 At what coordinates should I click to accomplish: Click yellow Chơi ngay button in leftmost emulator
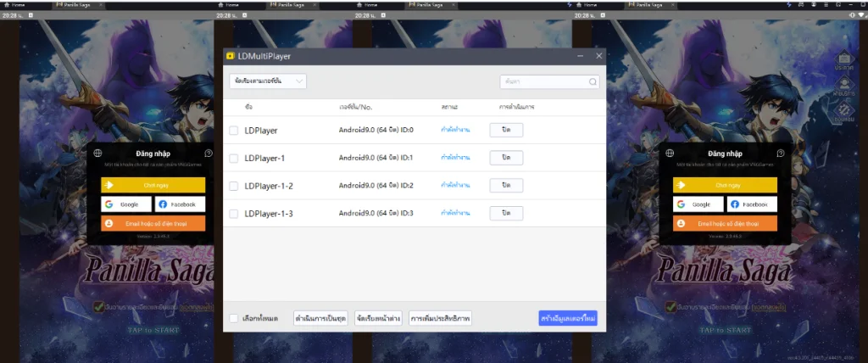(153, 185)
